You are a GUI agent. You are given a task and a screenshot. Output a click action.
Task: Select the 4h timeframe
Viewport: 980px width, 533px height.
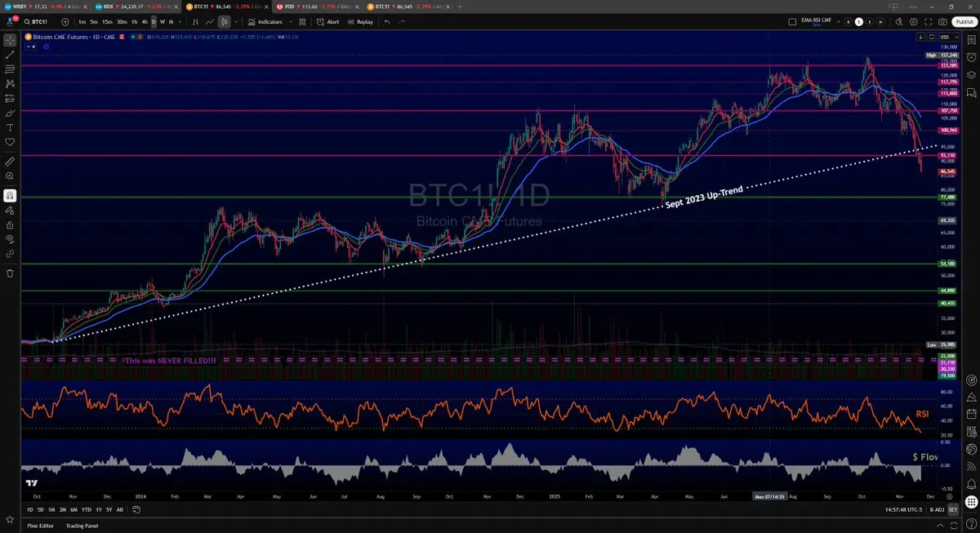[x=145, y=22]
